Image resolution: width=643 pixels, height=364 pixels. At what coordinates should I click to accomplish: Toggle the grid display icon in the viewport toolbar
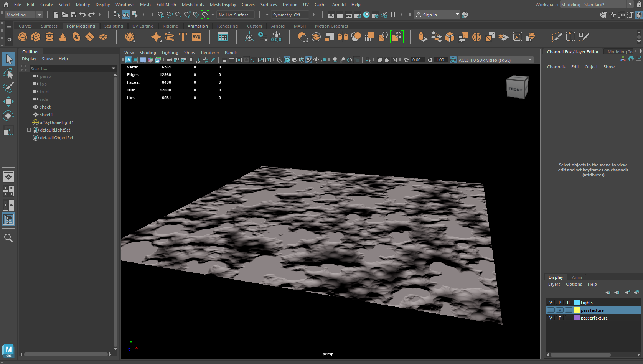pyautogui.click(x=224, y=60)
